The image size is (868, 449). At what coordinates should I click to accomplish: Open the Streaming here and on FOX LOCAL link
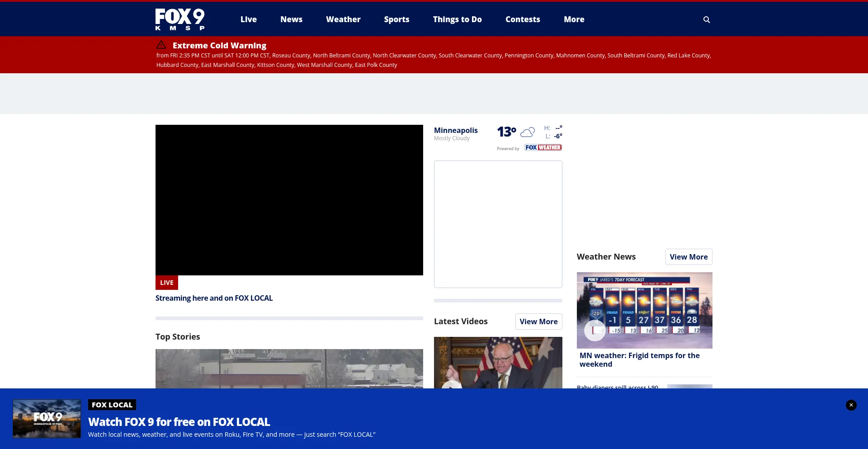214,298
